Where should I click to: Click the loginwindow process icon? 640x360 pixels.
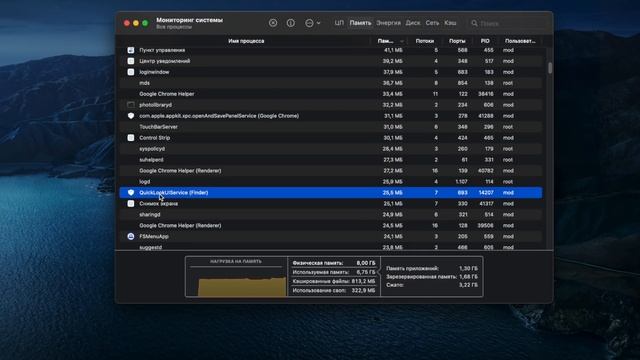point(131,72)
